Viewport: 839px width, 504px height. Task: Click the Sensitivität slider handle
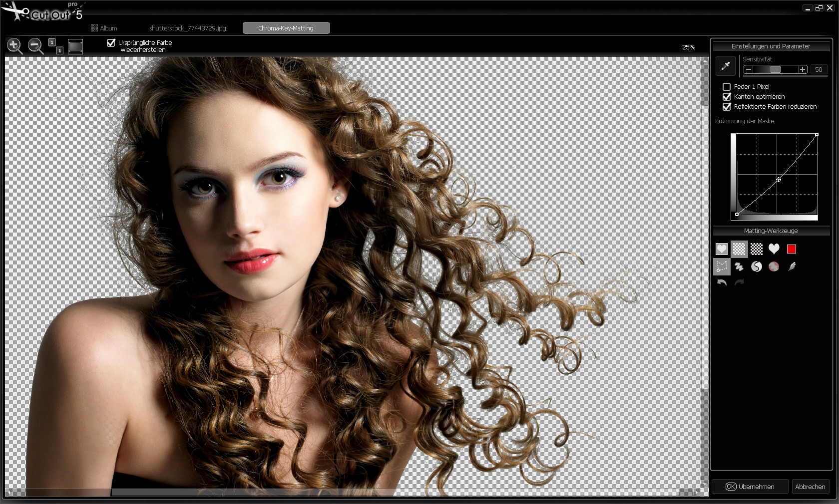coord(775,69)
